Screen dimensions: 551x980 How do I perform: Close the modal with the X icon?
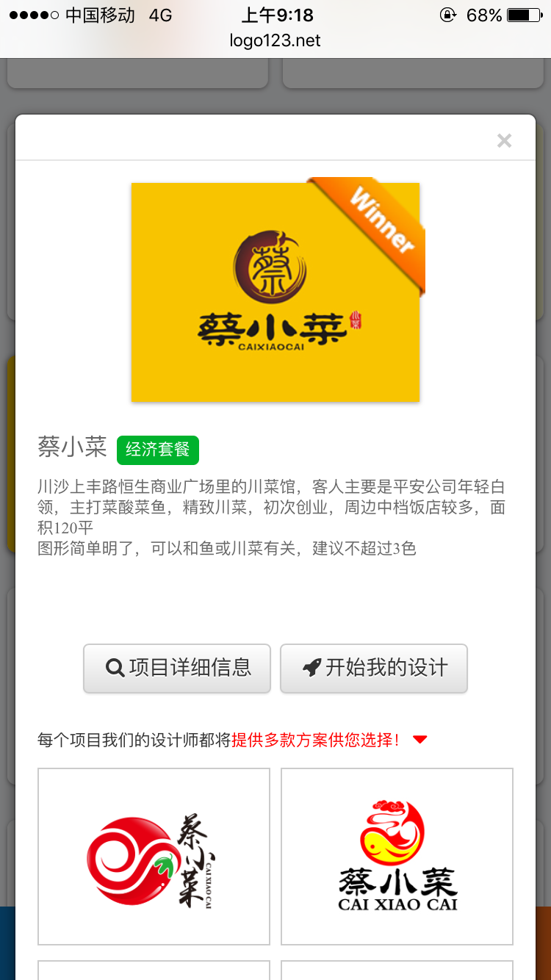(504, 141)
